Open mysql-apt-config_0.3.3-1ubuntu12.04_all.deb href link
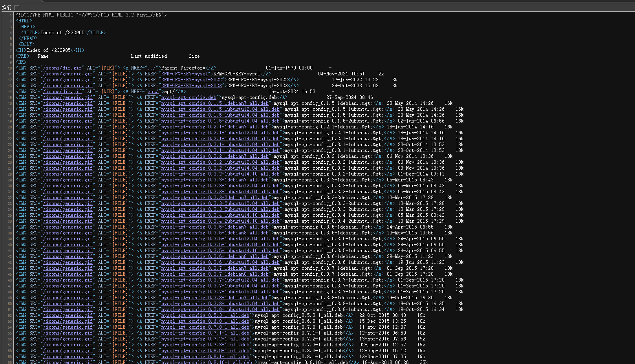Image resolution: width=635 pixels, height=364 pixels. (220, 186)
